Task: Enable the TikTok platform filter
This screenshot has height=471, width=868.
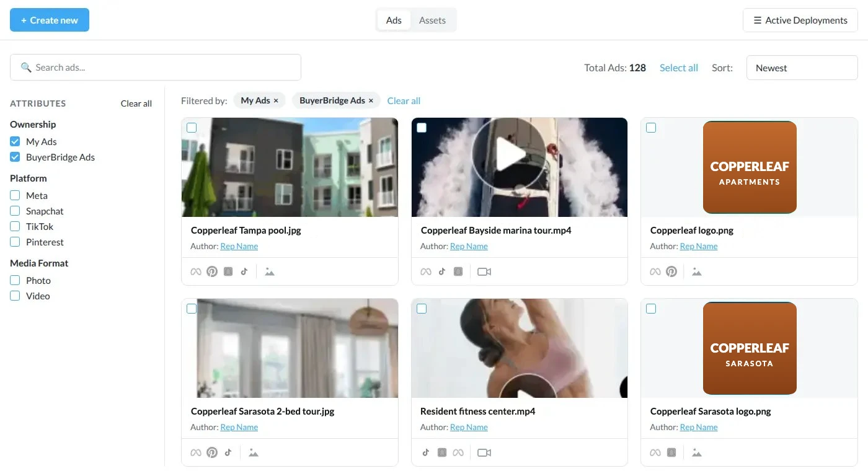Action: (x=15, y=226)
